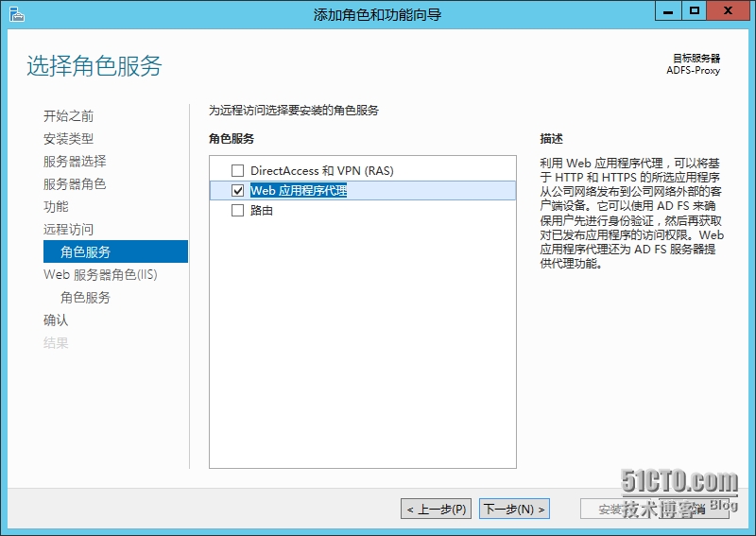Maximize the wizard window

click(x=695, y=11)
